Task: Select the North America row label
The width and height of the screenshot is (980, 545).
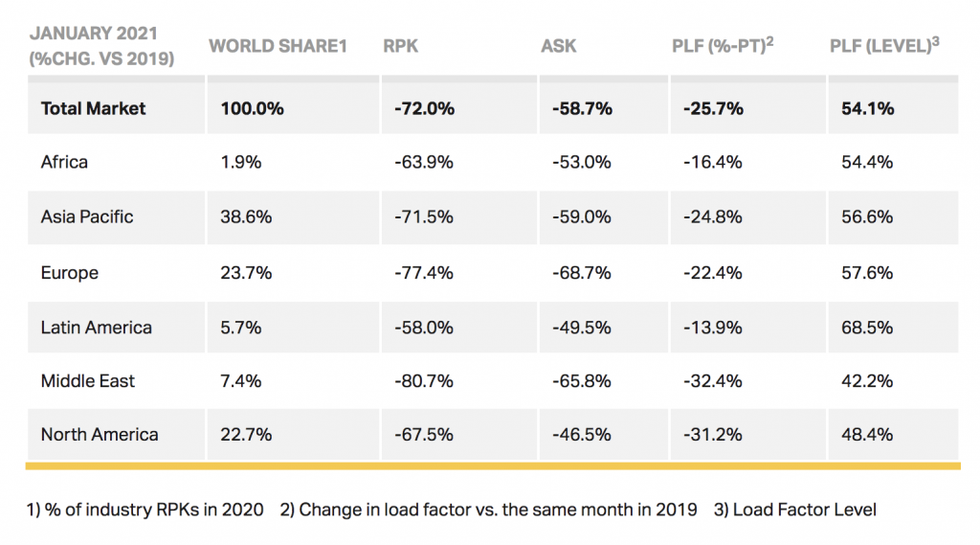Action: pos(100,434)
